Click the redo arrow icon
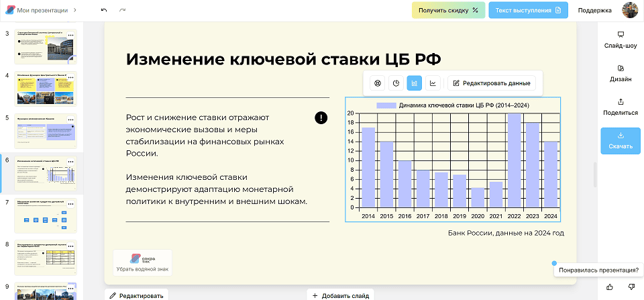This screenshot has width=644, height=300. tap(122, 10)
